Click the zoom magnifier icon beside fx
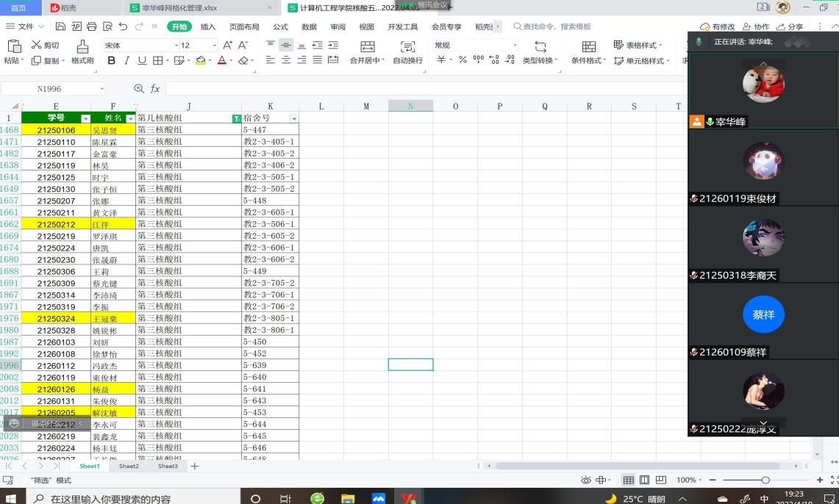 point(138,88)
